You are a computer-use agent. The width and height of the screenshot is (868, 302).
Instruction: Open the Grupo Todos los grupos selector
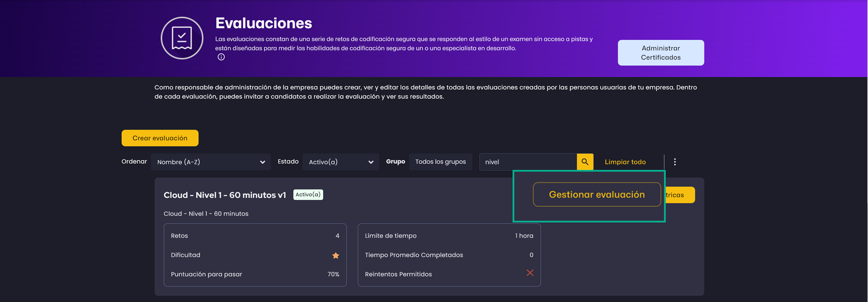[x=440, y=162]
